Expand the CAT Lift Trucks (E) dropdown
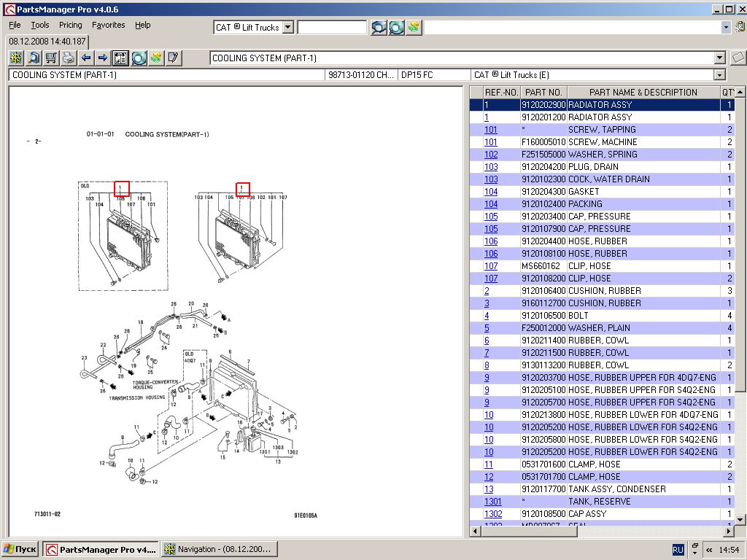Viewport: 747px width, 560px height. pyautogui.click(x=720, y=75)
